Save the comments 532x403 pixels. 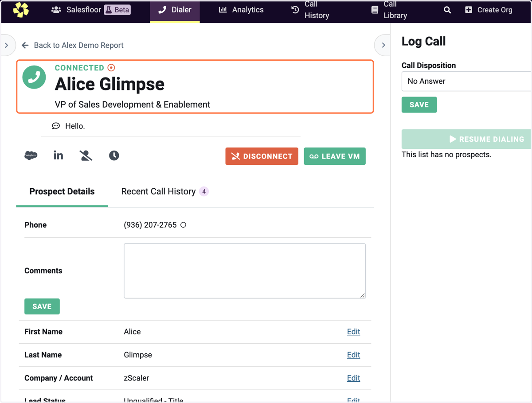pos(42,306)
